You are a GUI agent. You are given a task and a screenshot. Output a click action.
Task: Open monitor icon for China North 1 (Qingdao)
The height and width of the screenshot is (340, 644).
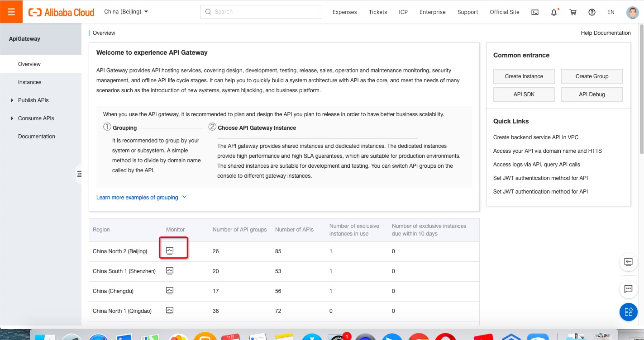pyautogui.click(x=170, y=311)
